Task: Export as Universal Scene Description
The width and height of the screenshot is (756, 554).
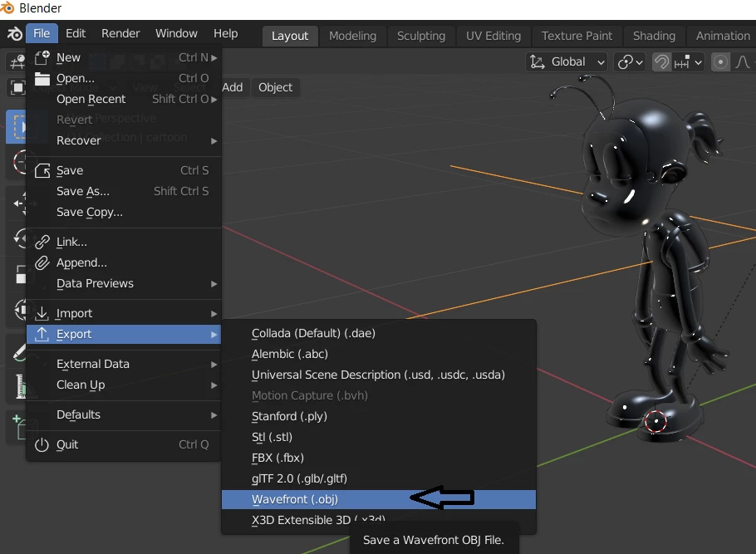Action: pyautogui.click(x=379, y=375)
